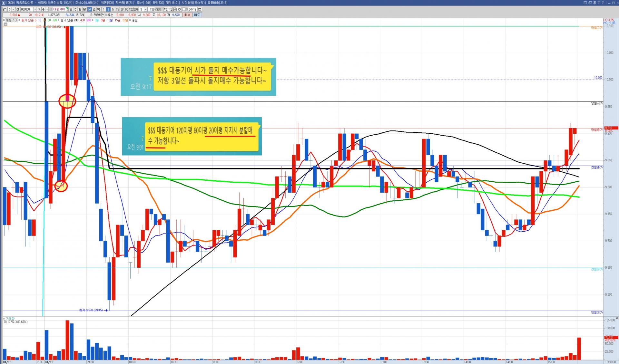Viewport: 619px width, 364px height.
Task: Click the save chart floppy icon
Action: point(175,9)
